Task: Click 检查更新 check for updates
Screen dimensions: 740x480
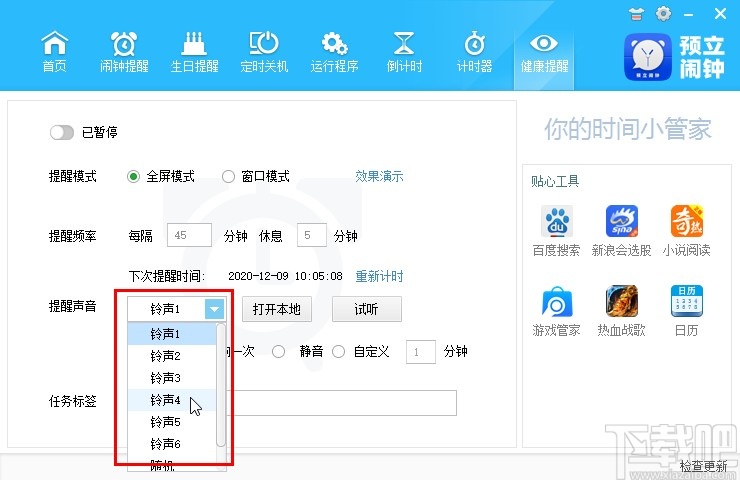Action: click(703, 466)
